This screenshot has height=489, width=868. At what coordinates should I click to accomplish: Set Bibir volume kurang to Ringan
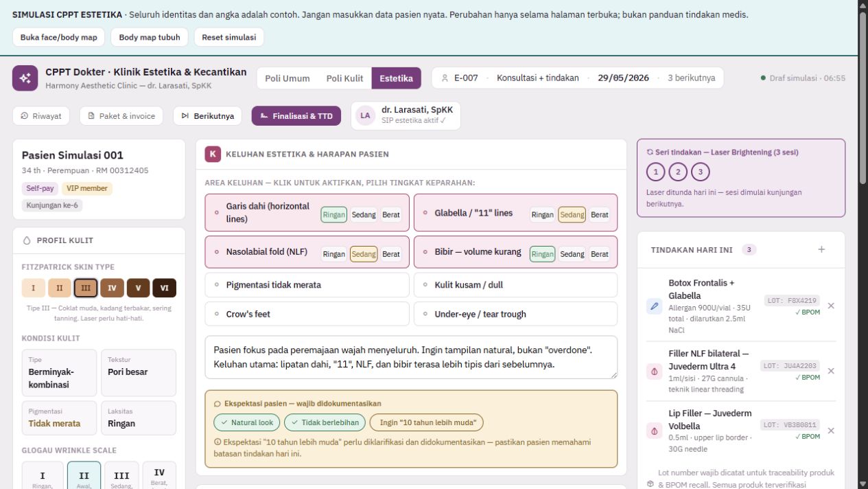click(x=542, y=254)
